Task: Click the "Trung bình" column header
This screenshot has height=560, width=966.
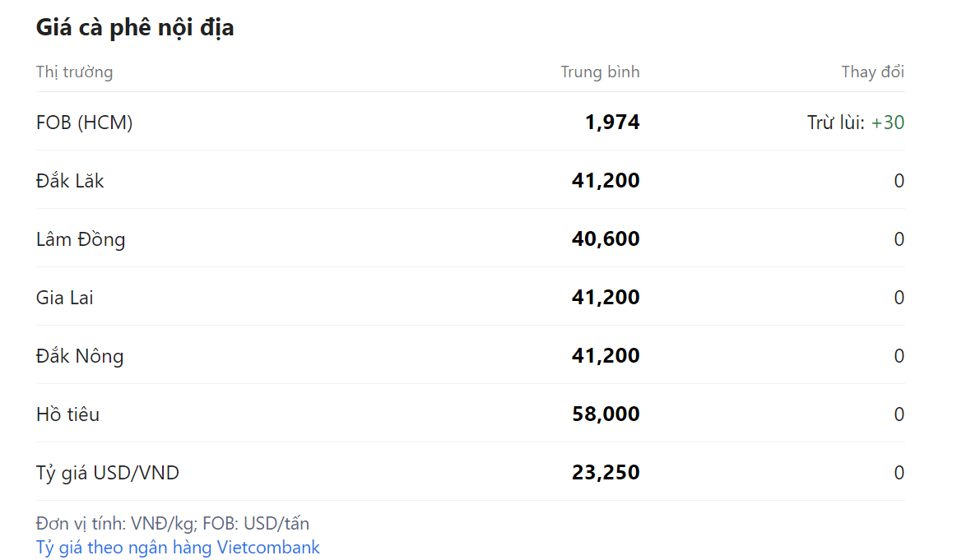Action: 600,72
